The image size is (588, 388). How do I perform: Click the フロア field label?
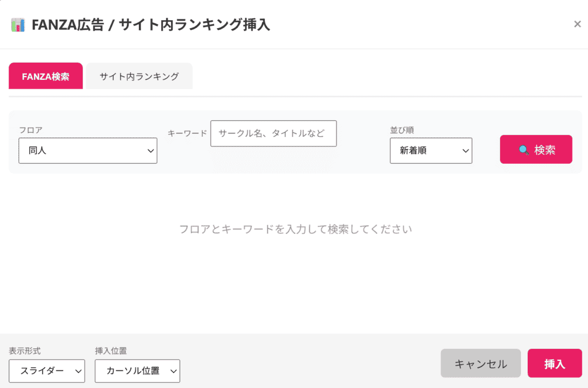30,130
